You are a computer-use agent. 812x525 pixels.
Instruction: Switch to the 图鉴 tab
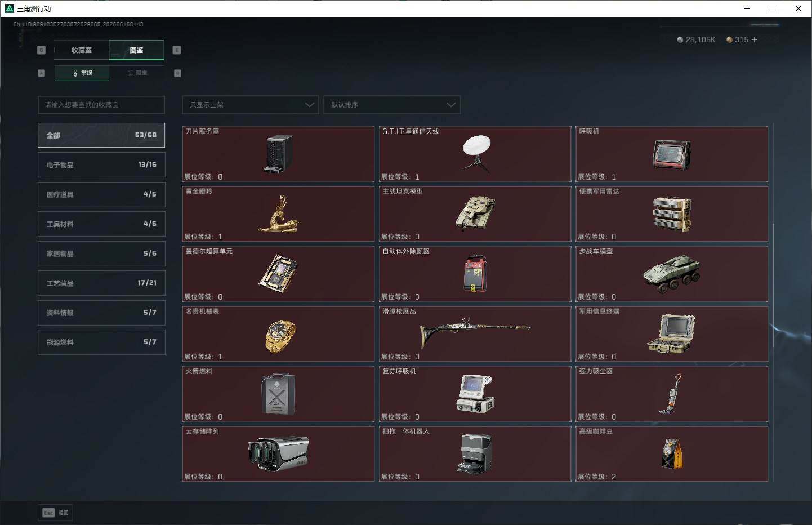136,50
